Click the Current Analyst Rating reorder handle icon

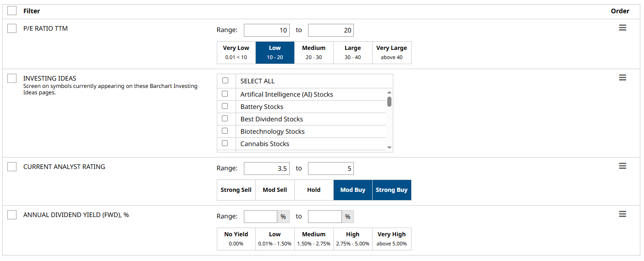click(x=622, y=166)
